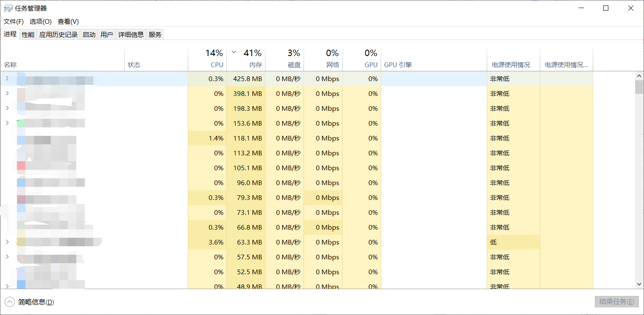Select the 66.8 MB memory cell

click(246, 227)
